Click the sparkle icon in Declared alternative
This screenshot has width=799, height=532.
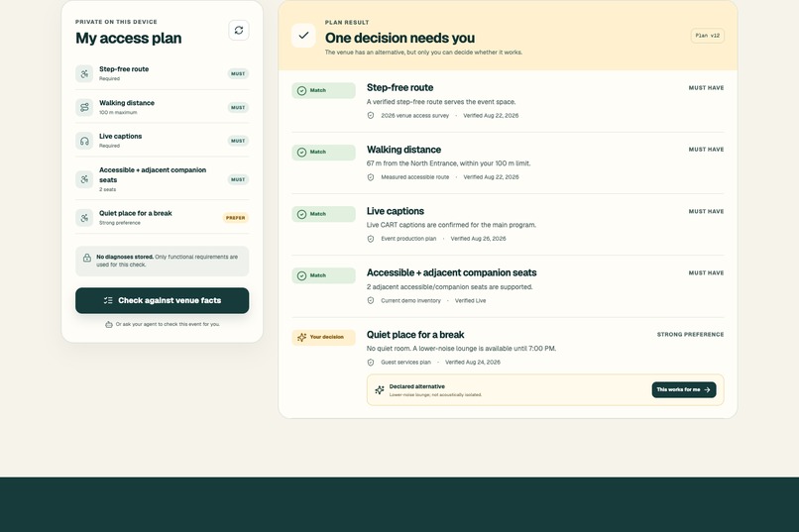(380, 390)
